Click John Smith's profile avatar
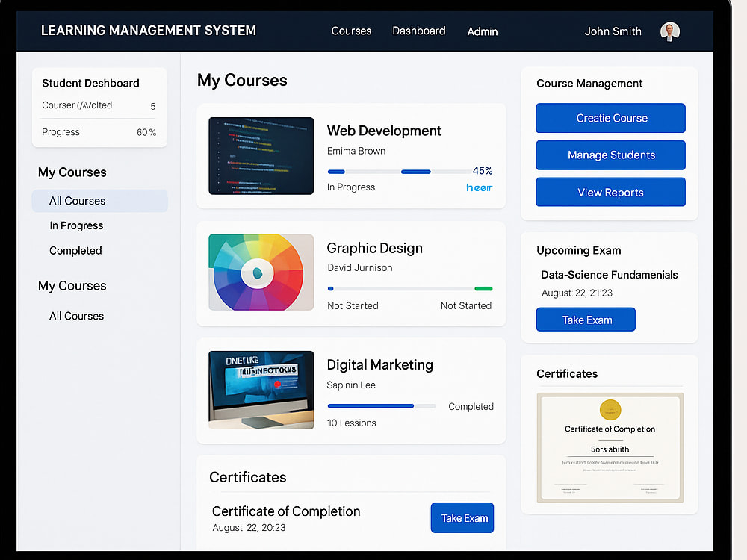Viewport: 747px width, 560px height. (670, 31)
